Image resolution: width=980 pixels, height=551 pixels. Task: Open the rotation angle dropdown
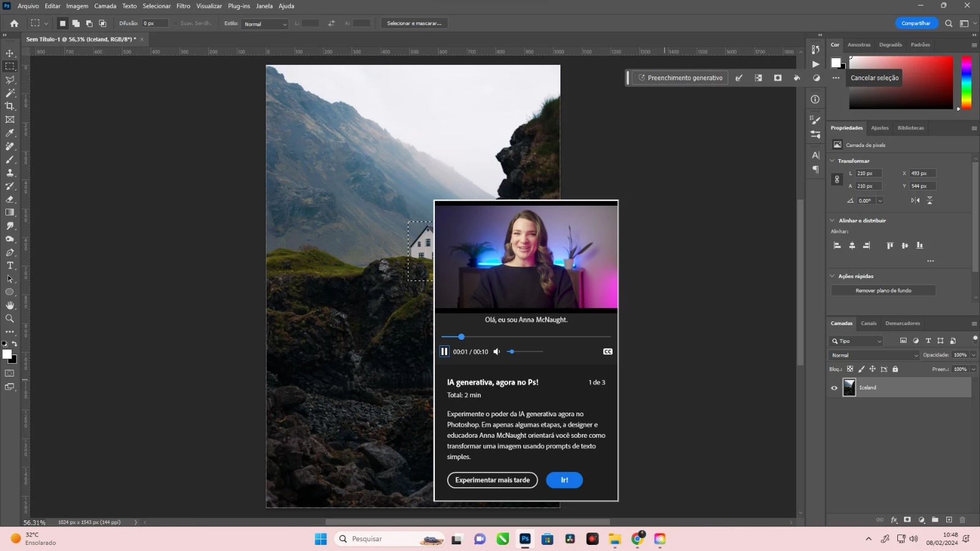coord(880,200)
